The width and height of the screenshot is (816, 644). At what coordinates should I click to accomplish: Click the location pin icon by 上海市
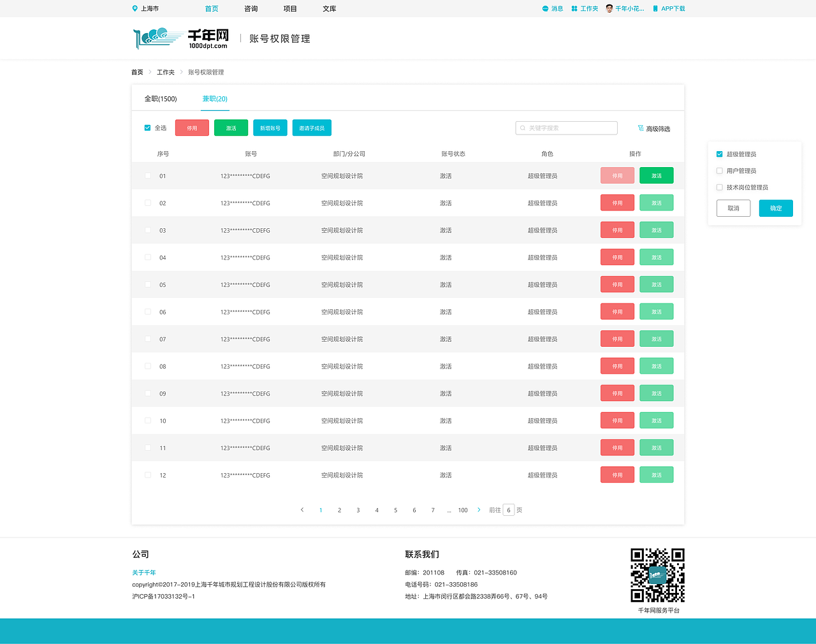point(135,8)
